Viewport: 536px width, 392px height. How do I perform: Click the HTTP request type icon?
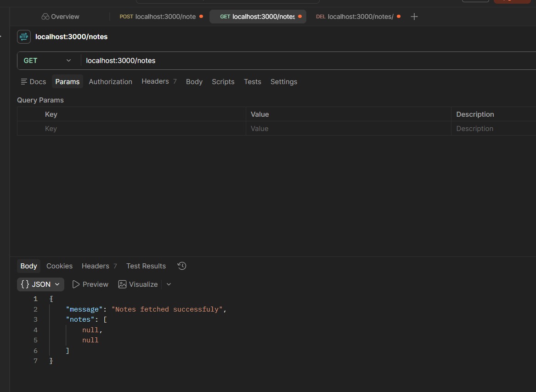click(24, 37)
